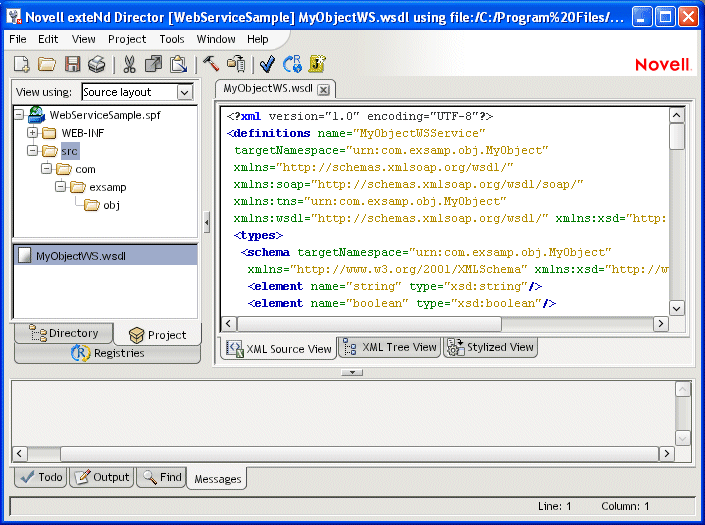
Task: Click editor horizontal scrollbar right arrow
Action: coord(660,324)
